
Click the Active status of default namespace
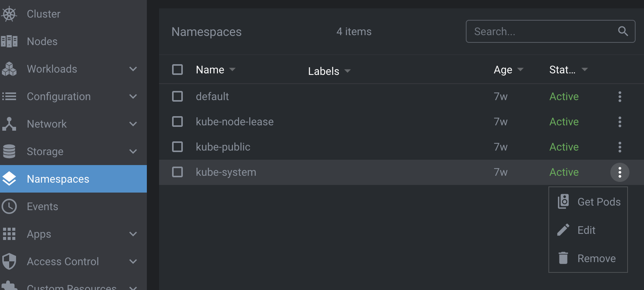click(x=564, y=96)
